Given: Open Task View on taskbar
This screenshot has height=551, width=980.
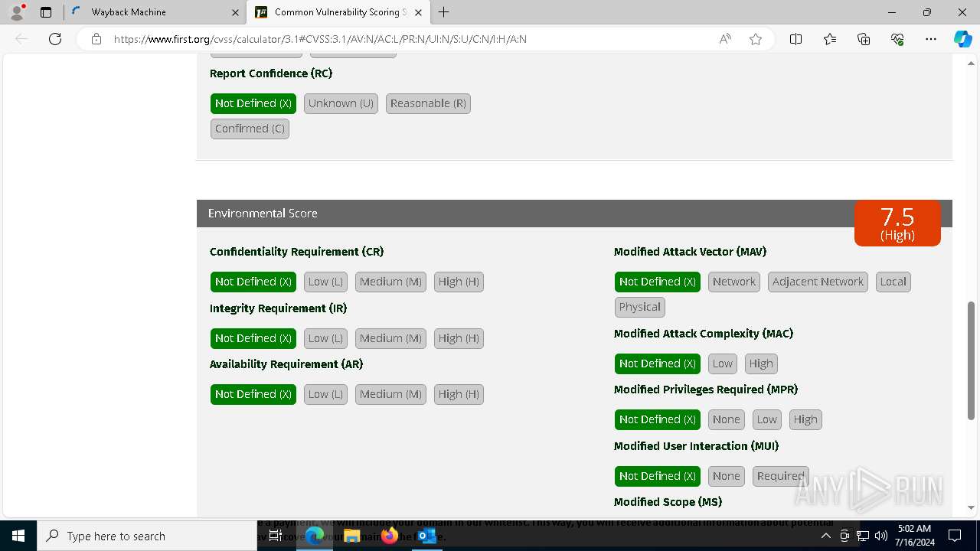Looking at the screenshot, I should [x=276, y=536].
